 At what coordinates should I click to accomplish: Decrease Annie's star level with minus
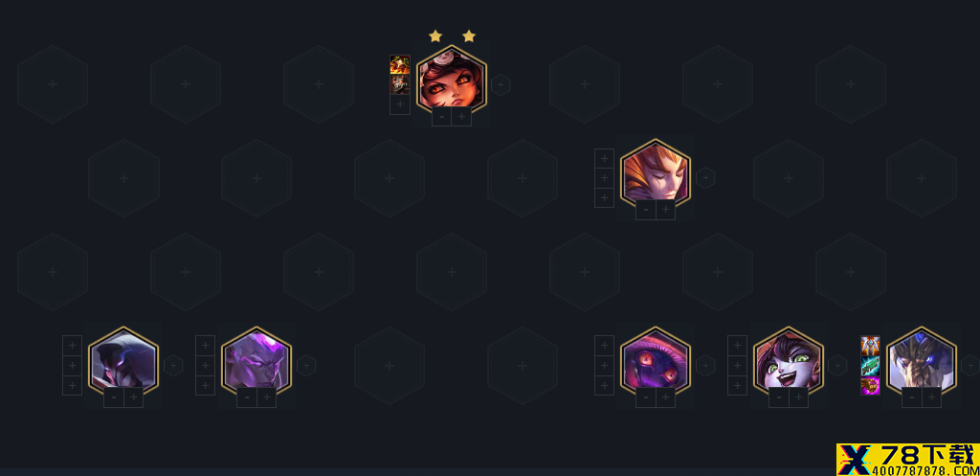click(442, 116)
